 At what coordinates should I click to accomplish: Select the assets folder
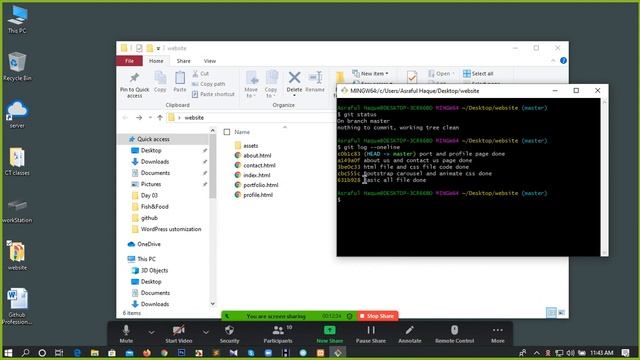click(x=250, y=146)
